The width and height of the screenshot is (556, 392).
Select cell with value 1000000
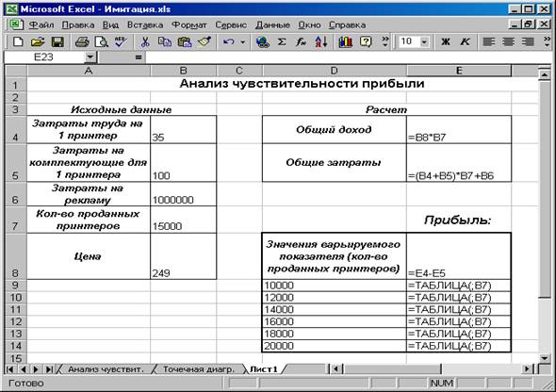pos(184,194)
